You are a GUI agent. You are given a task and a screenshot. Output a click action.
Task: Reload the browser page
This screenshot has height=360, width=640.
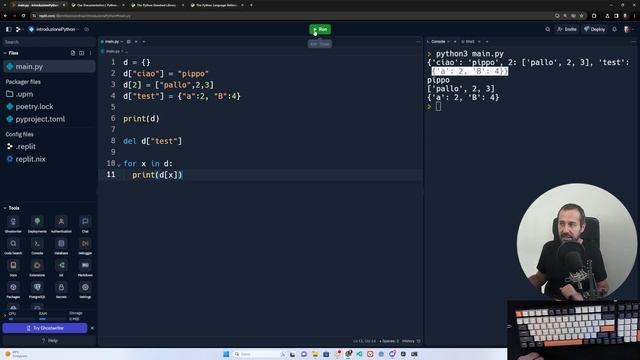pos(23,16)
